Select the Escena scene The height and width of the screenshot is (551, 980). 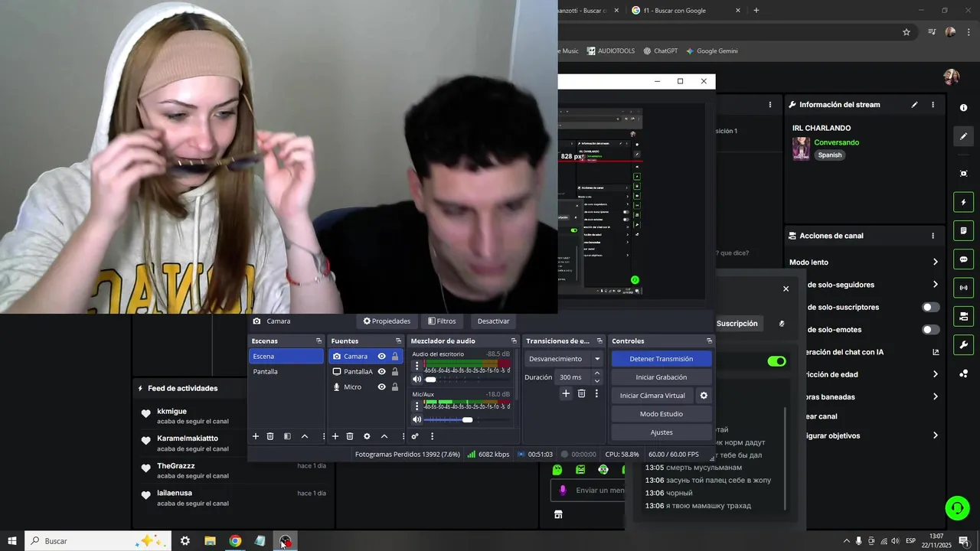point(286,357)
